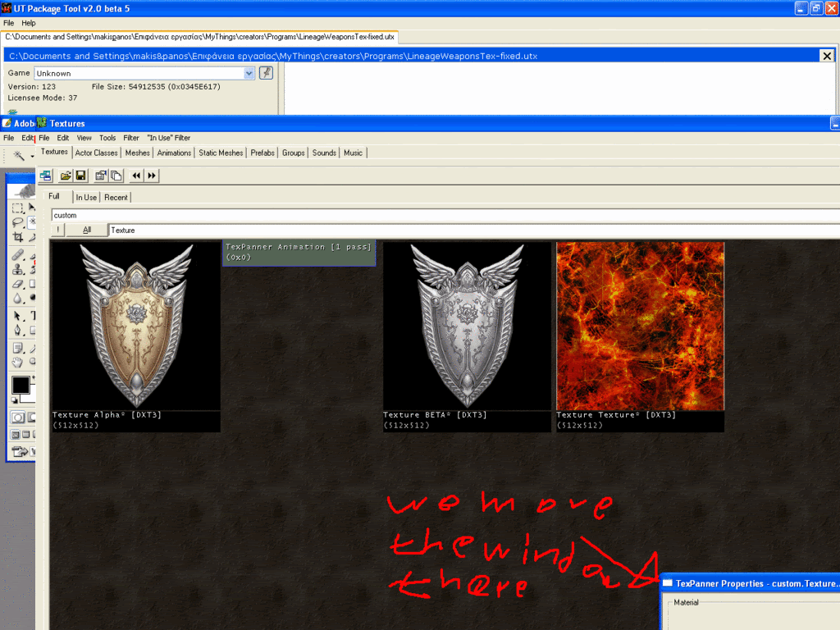Screen dimensions: 840x630
Task: Select the Rectangular Marquee tool in Photoshop
Action: pyautogui.click(x=18, y=208)
